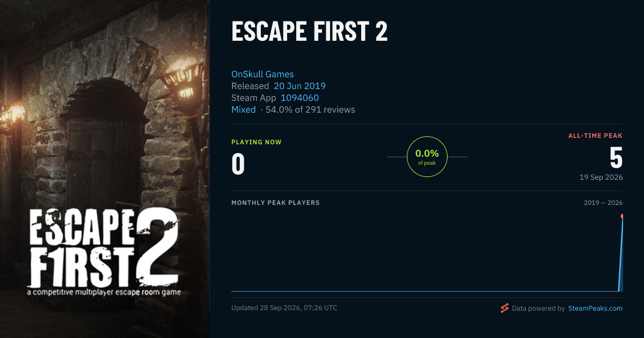The height and width of the screenshot is (338, 644).
Task: Open Steam App ID 1094060 link
Action: pyautogui.click(x=299, y=98)
